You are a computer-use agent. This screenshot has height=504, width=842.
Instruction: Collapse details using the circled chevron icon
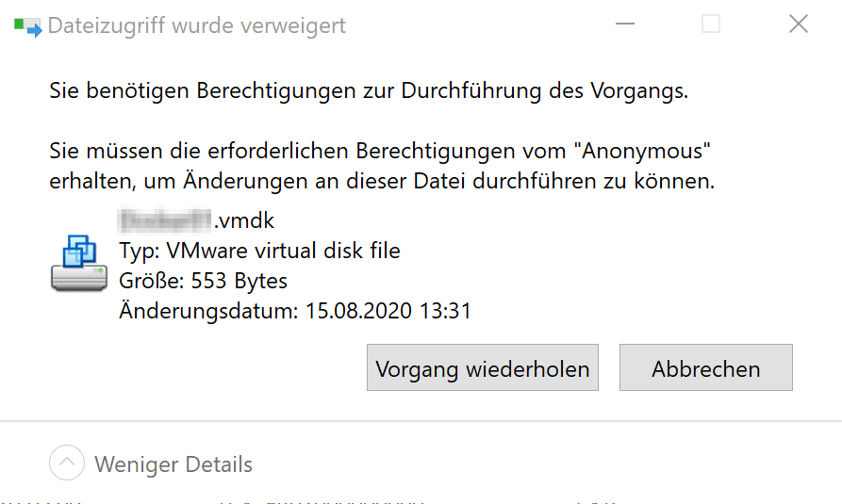[66, 463]
